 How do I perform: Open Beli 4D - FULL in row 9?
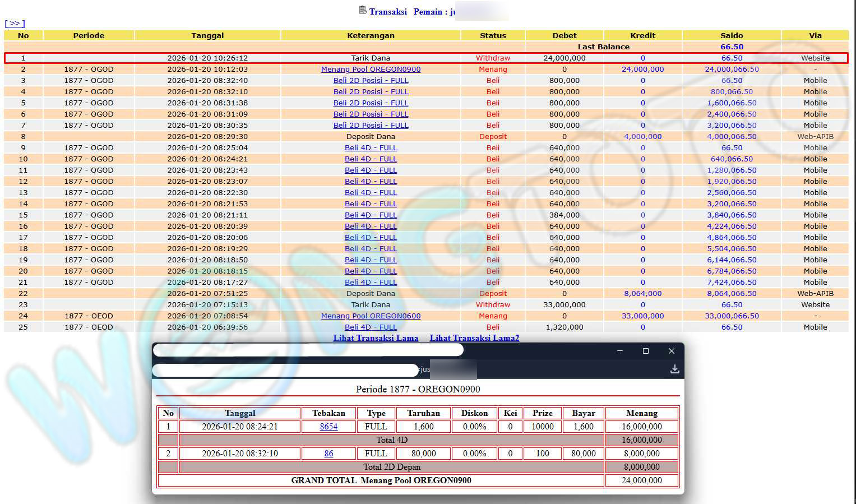coord(371,148)
